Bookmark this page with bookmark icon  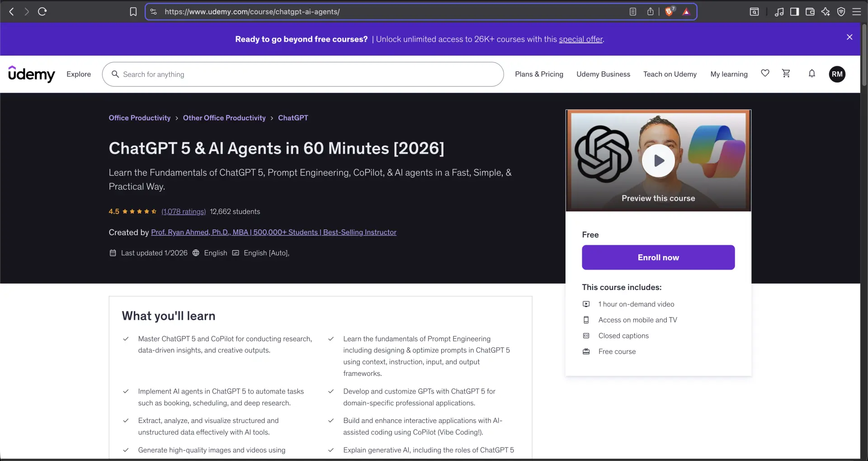[x=133, y=12]
